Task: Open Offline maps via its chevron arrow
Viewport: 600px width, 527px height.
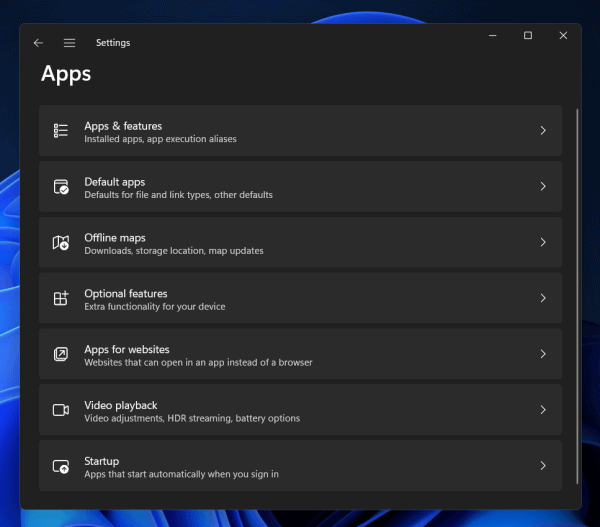Action: coord(542,243)
